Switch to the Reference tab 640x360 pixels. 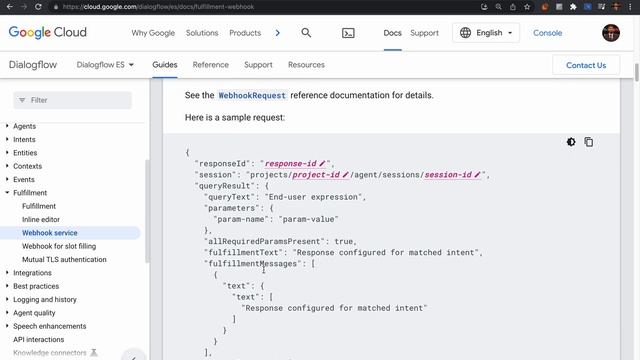coord(211,64)
